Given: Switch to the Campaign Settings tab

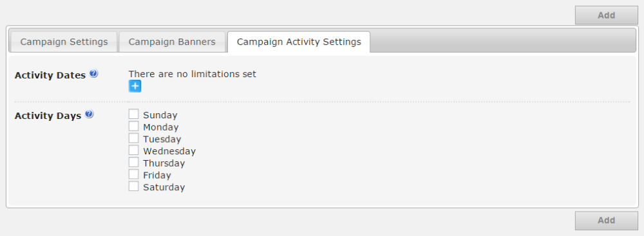Looking at the screenshot, I should (64, 42).
